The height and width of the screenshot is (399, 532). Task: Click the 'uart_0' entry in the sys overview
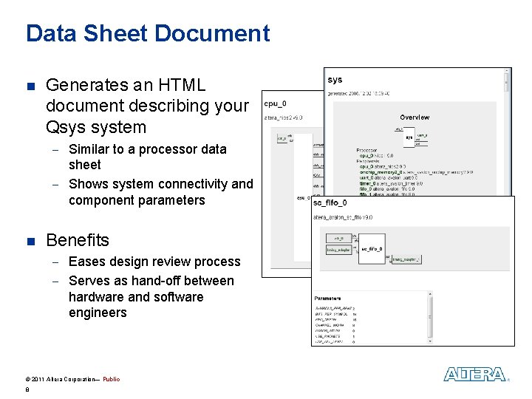coord(366,178)
